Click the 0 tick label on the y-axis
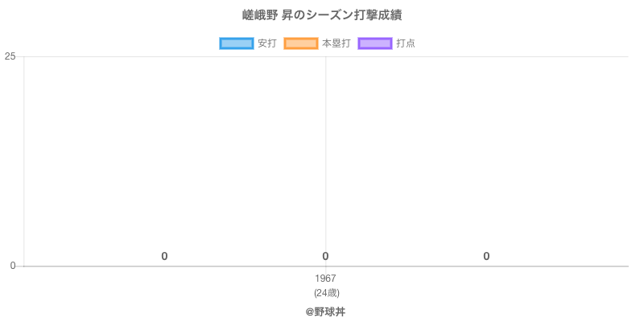The height and width of the screenshot is (322, 644). [x=13, y=266]
